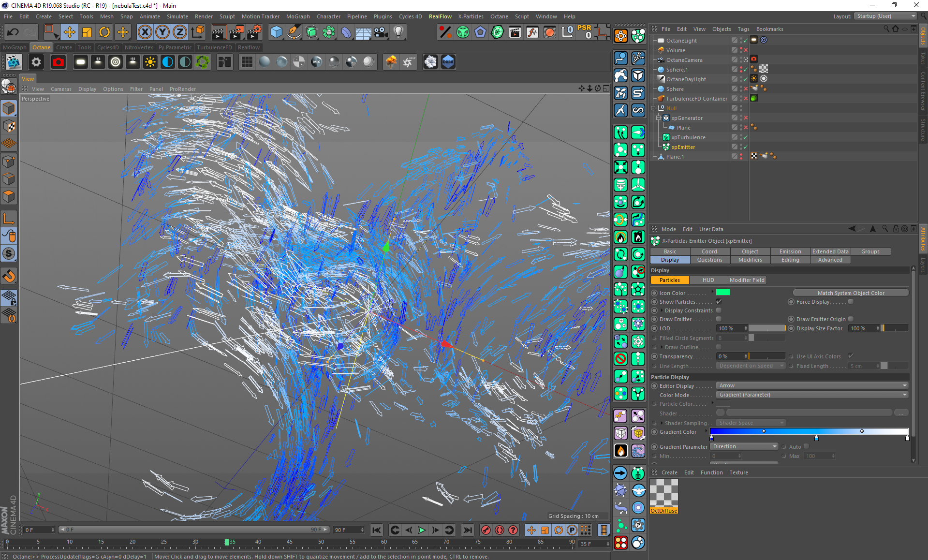Jump to the end of animation
The width and height of the screenshot is (928, 560).
(468, 530)
